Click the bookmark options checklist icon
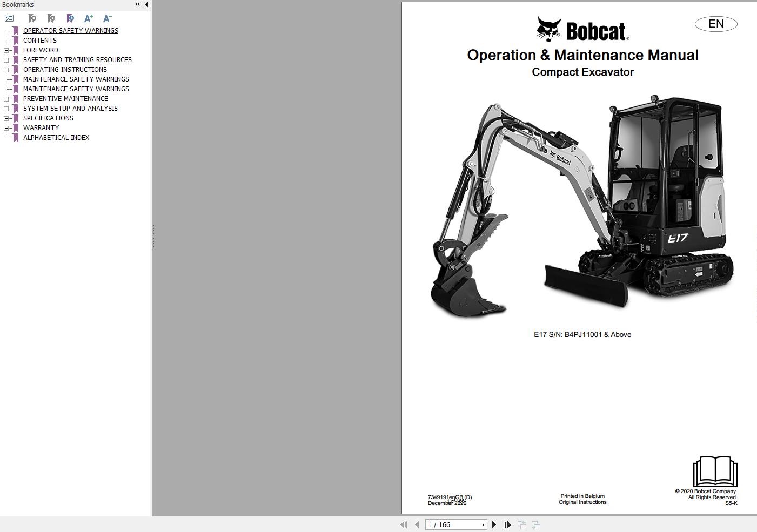The image size is (757, 532). coord(9,18)
